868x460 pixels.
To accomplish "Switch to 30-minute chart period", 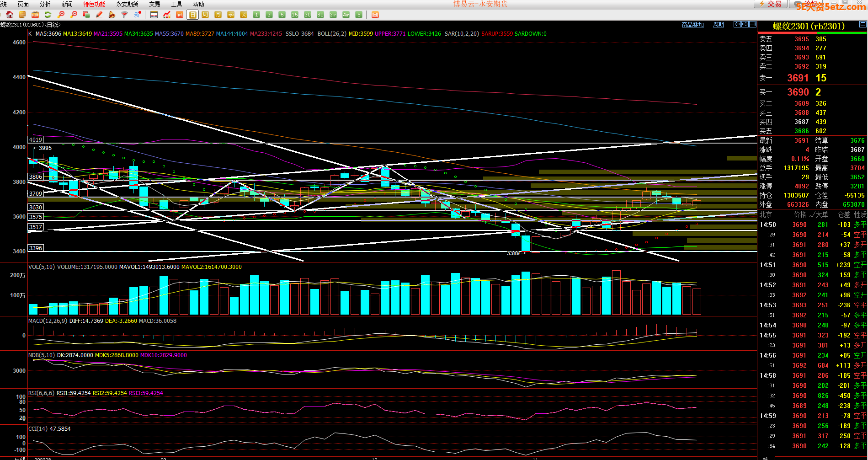I will tap(308, 15).
